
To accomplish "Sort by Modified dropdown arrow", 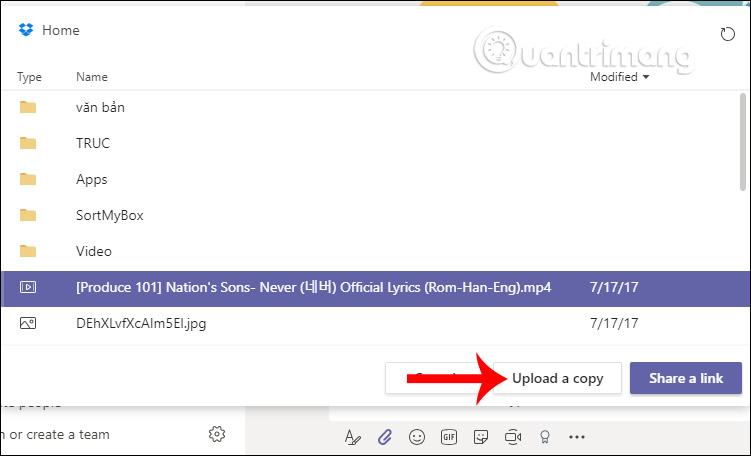I will click(646, 77).
